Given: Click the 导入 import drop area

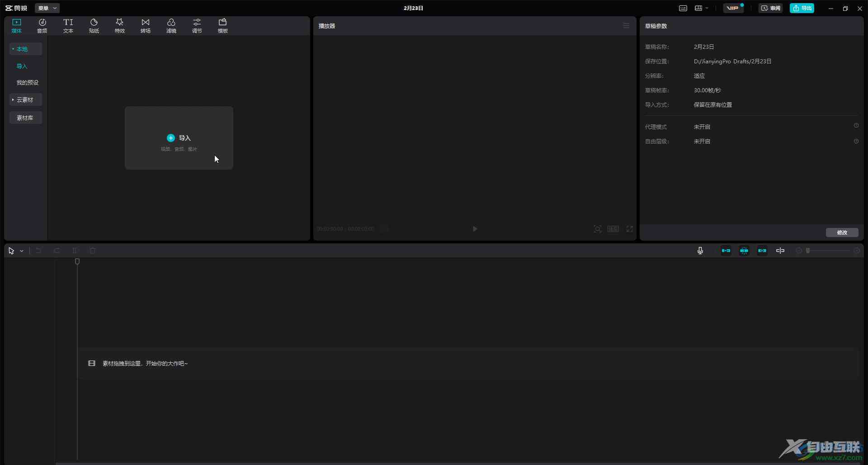Looking at the screenshot, I should pos(179,138).
